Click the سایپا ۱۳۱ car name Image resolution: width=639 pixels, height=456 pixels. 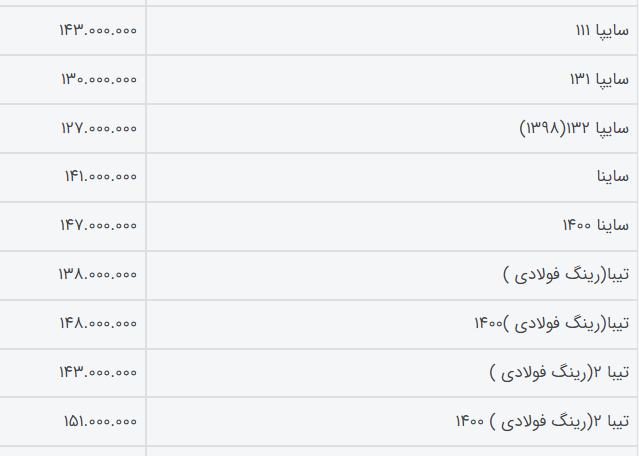click(x=602, y=79)
